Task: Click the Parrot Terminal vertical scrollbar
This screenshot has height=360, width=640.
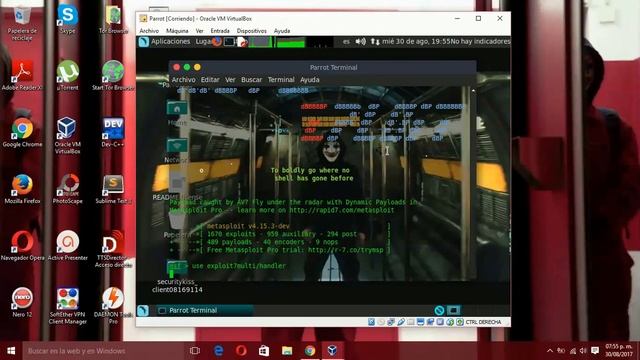Action: pyautogui.click(x=473, y=183)
